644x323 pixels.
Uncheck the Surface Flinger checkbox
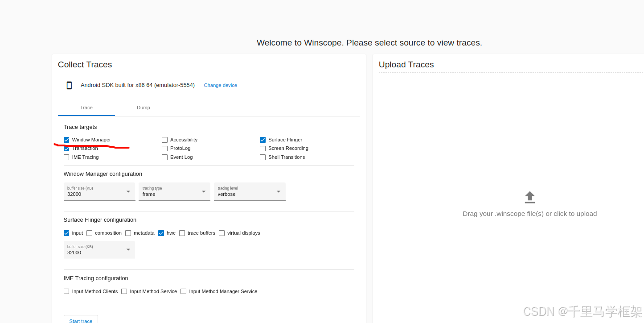263,140
